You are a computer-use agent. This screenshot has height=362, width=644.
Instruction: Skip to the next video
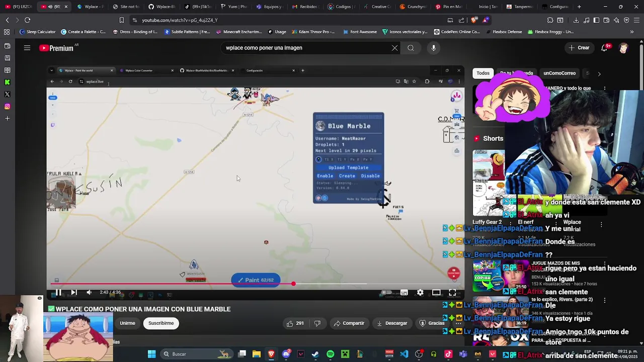tap(73, 292)
